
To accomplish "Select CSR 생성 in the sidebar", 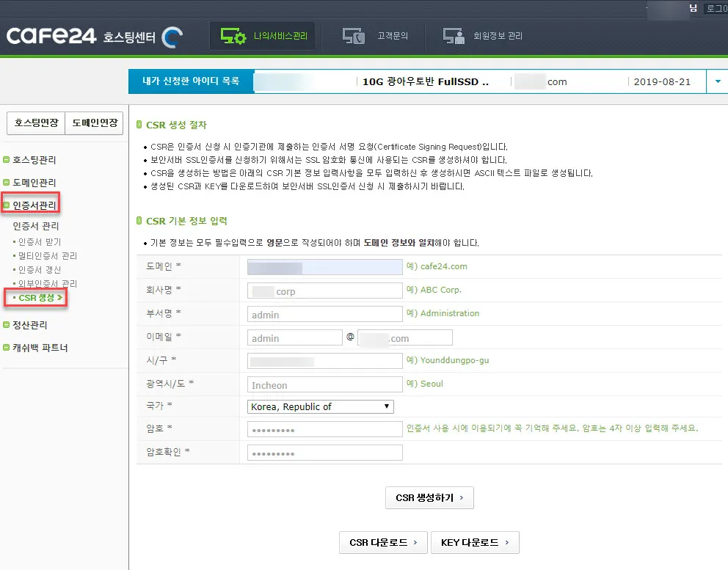I will click(37, 297).
